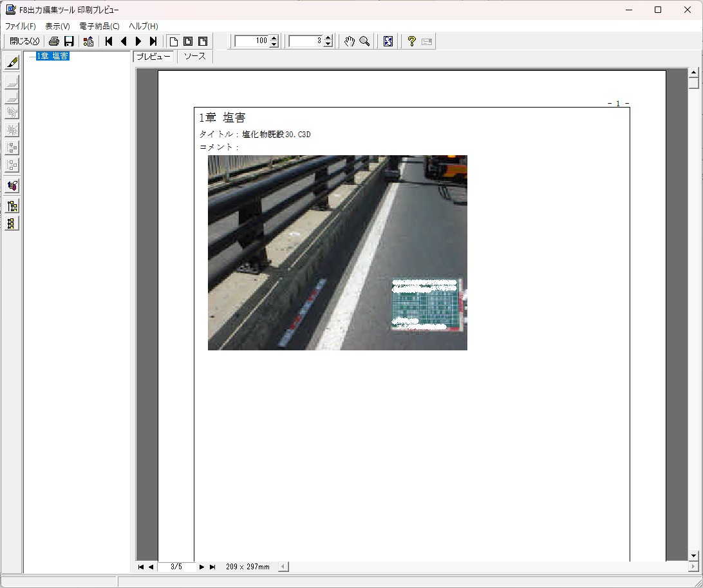Jump to the last page using toolbar arrow
The width and height of the screenshot is (703, 588).
(x=153, y=41)
